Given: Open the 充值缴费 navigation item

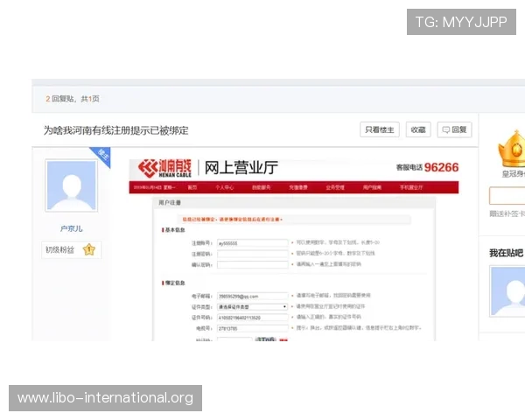Looking at the screenshot, I should [298, 187].
